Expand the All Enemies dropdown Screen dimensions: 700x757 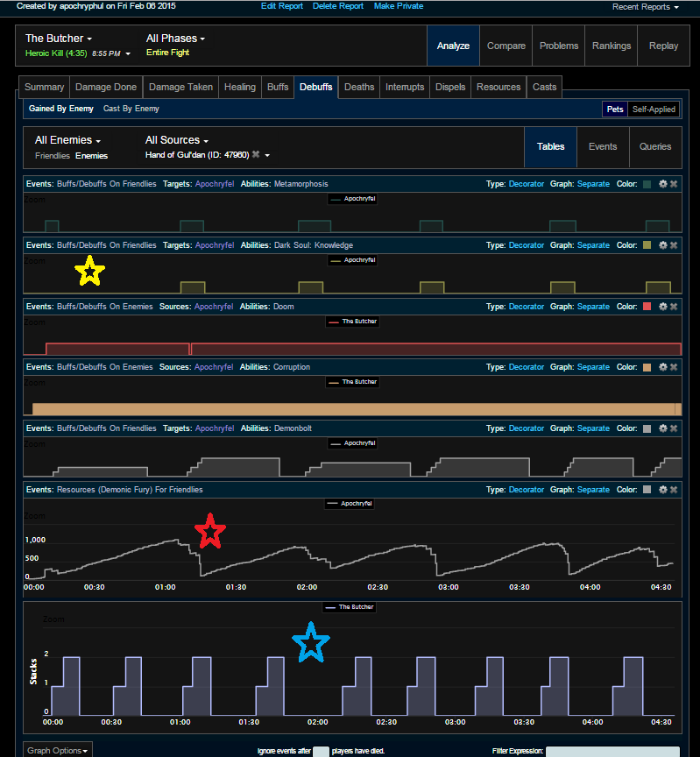(67, 140)
